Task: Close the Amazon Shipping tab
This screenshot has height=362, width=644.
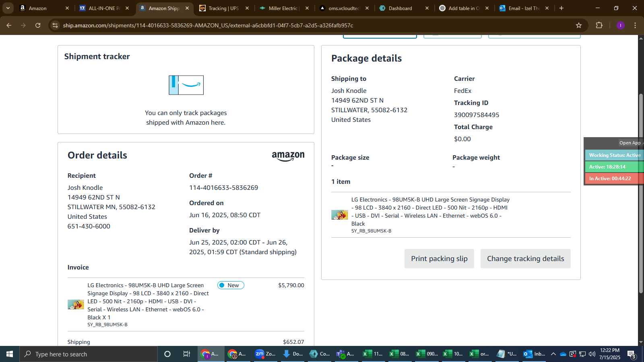Action: (187, 8)
